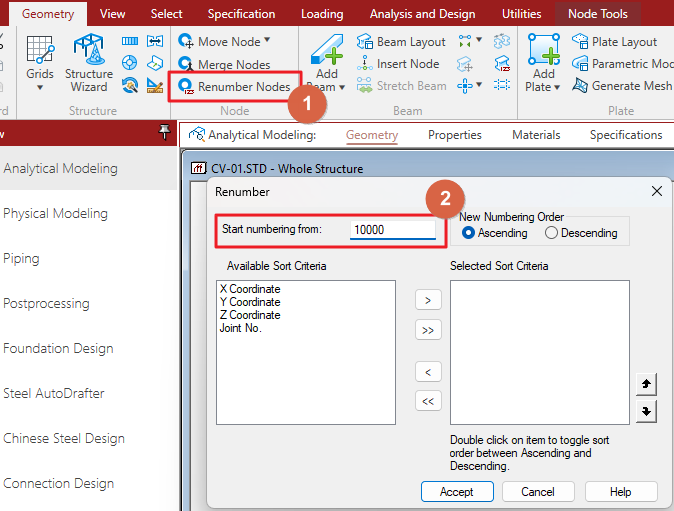Select the Descending numbering order
Image resolution: width=674 pixels, height=511 pixels.
click(x=551, y=233)
